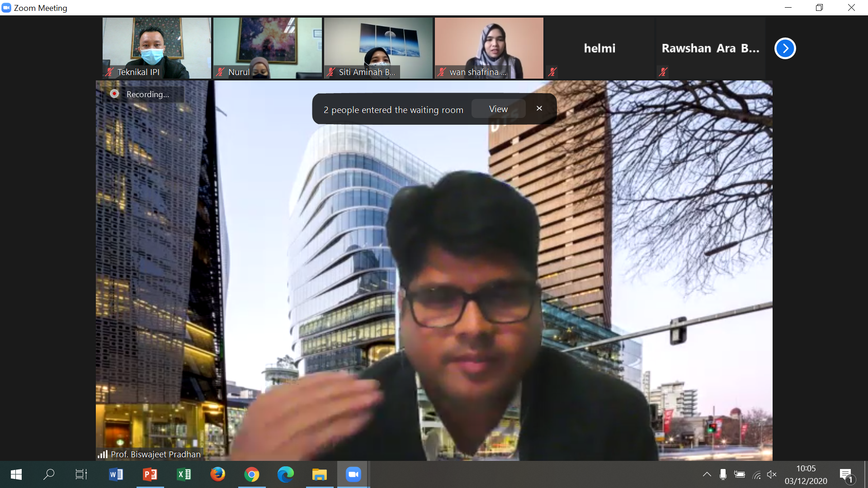Select Nurul participant video thumbnail
Screen dimensions: 868x488
[x=267, y=47]
